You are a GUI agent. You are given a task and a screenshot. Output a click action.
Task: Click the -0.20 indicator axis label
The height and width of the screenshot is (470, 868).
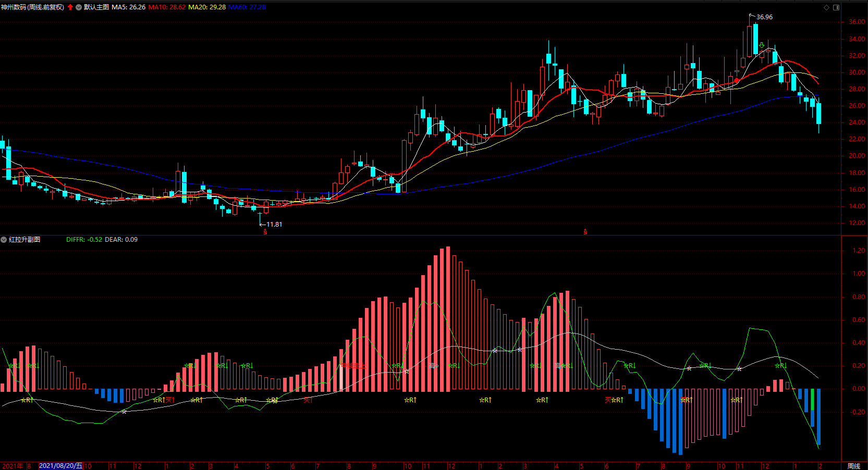tap(858, 412)
